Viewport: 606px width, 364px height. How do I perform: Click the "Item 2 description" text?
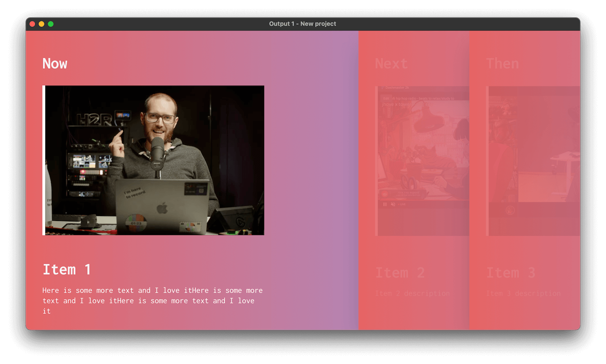412,293
